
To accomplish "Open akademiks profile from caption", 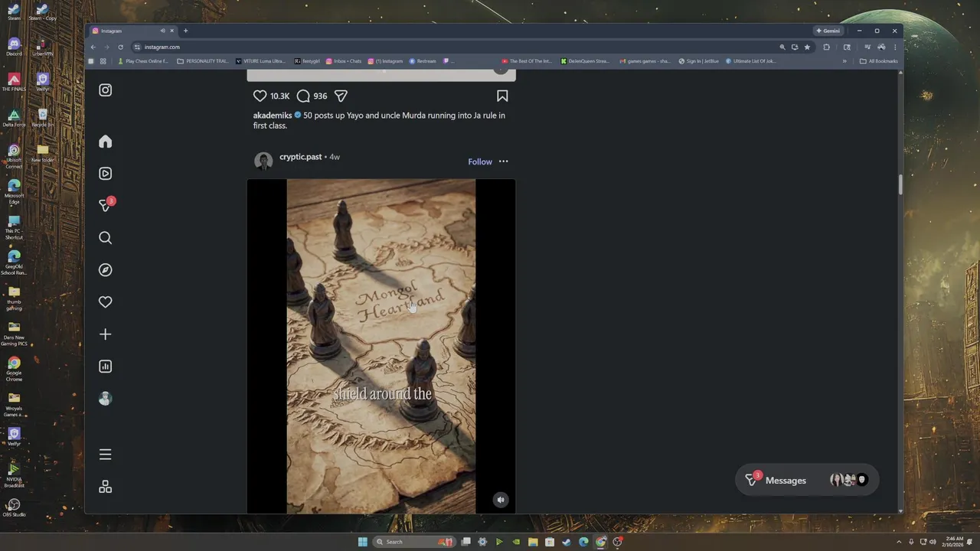I will 273,116.
